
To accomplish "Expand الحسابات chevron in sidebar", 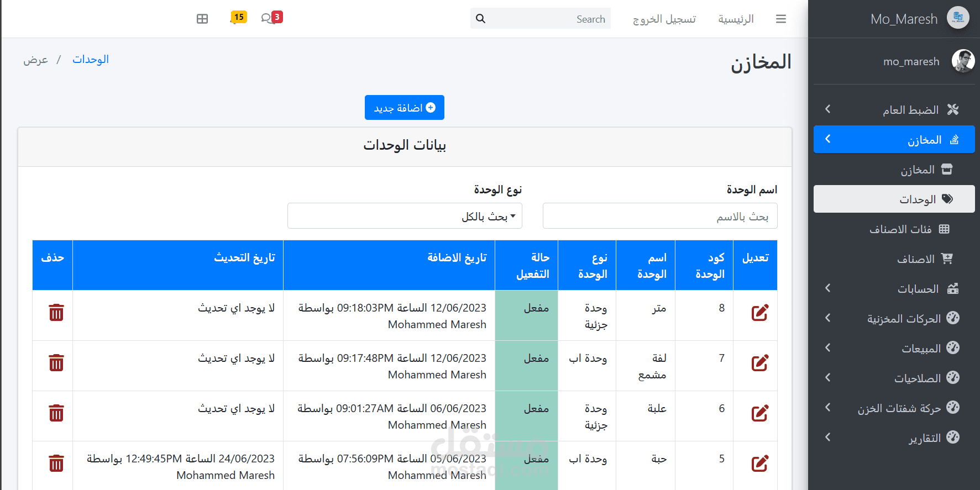I will pyautogui.click(x=827, y=288).
